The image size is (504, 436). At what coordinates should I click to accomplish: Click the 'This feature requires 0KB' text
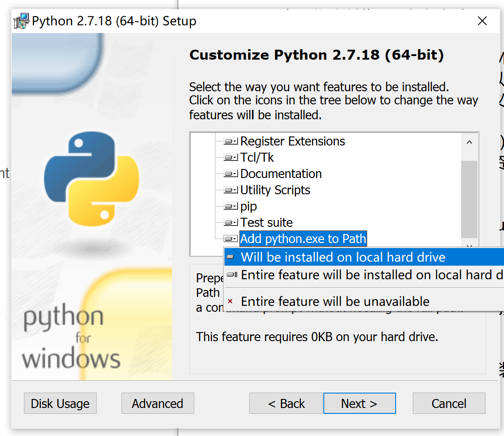click(317, 337)
